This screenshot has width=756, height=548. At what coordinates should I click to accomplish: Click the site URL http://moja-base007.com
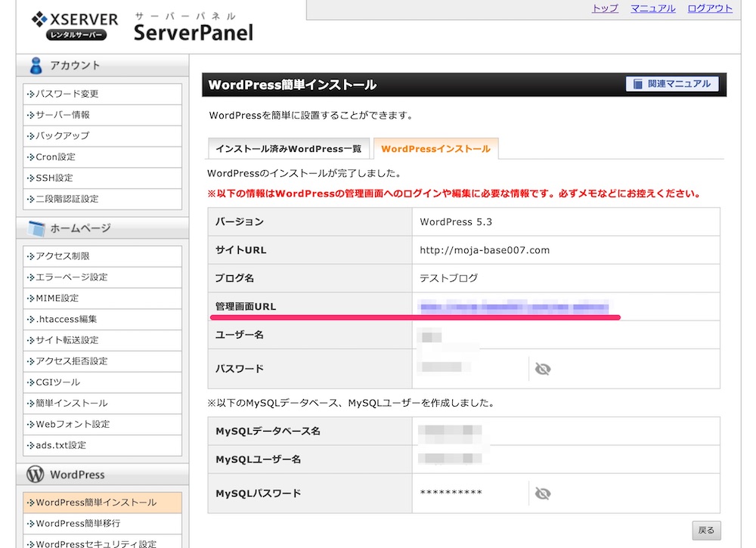pos(485,250)
